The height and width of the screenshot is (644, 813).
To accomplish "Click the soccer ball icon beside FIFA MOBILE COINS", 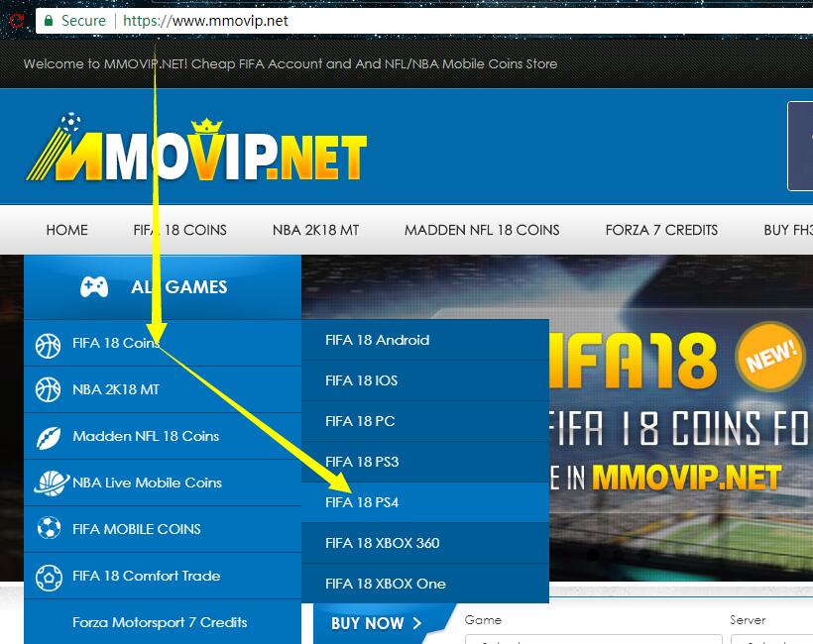I will (x=49, y=528).
